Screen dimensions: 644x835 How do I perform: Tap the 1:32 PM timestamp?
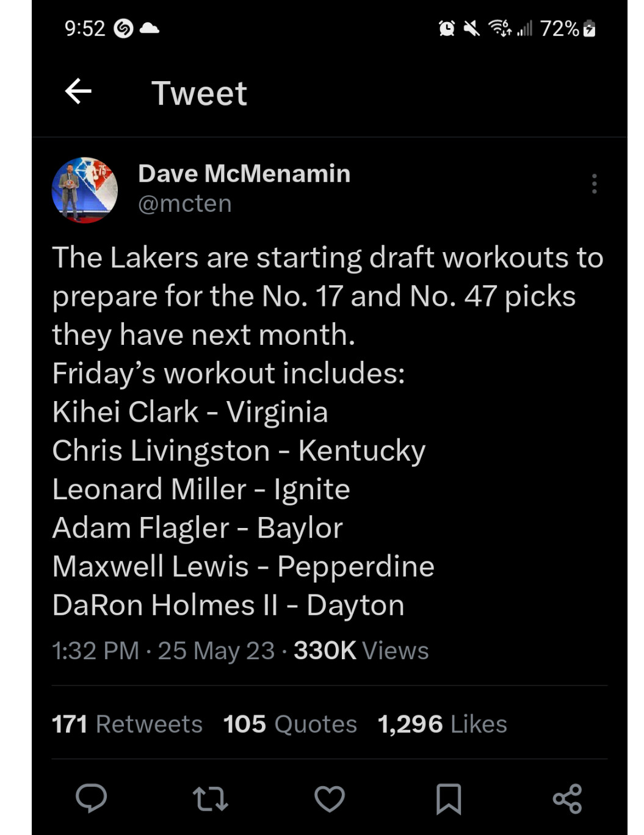pos(95,651)
